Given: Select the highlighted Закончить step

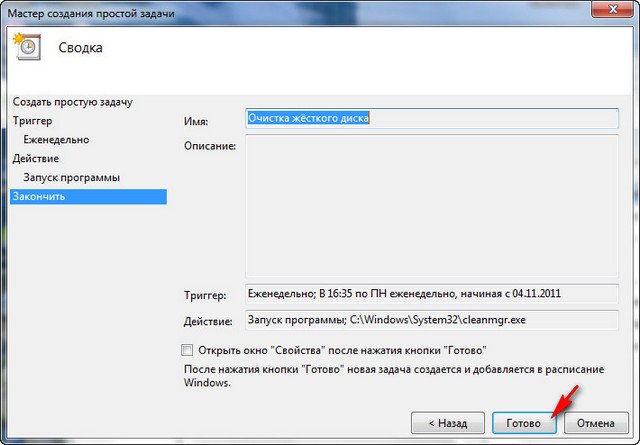Looking at the screenshot, I should 88,196.
